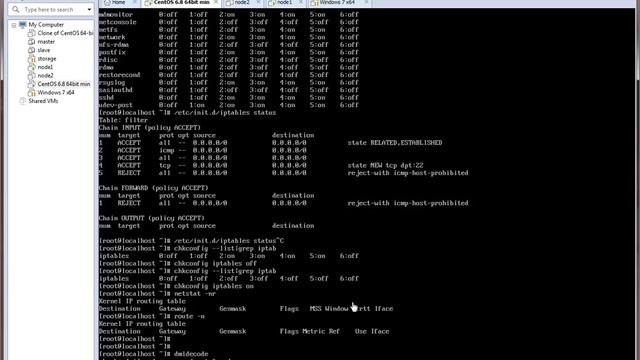Close the Home tab
Screen dimensions: 640x360
[x=134, y=2]
